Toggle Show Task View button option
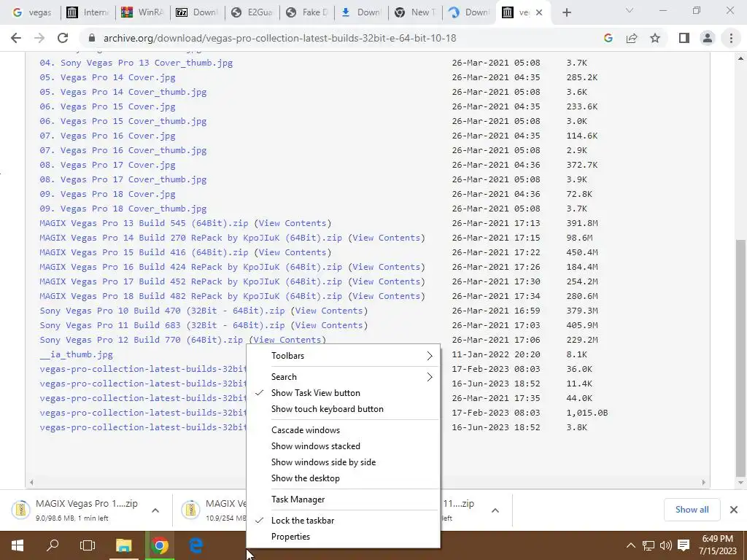 pyautogui.click(x=343, y=393)
